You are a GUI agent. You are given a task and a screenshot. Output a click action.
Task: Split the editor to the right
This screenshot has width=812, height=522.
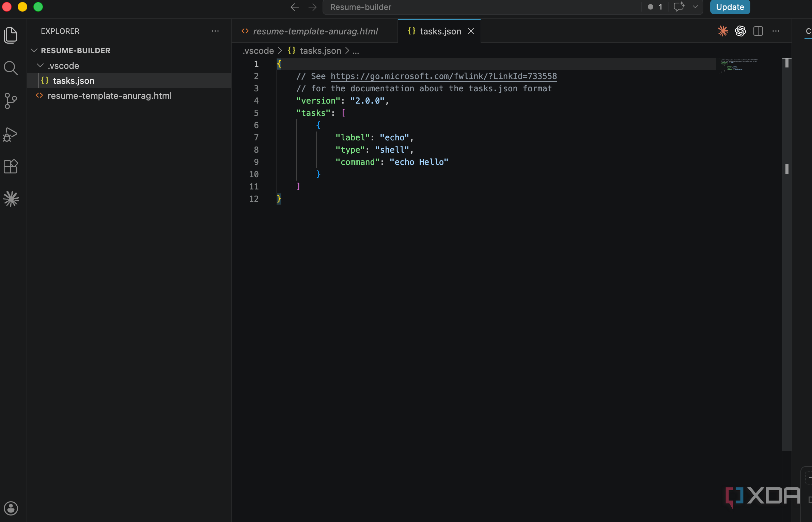click(x=758, y=31)
